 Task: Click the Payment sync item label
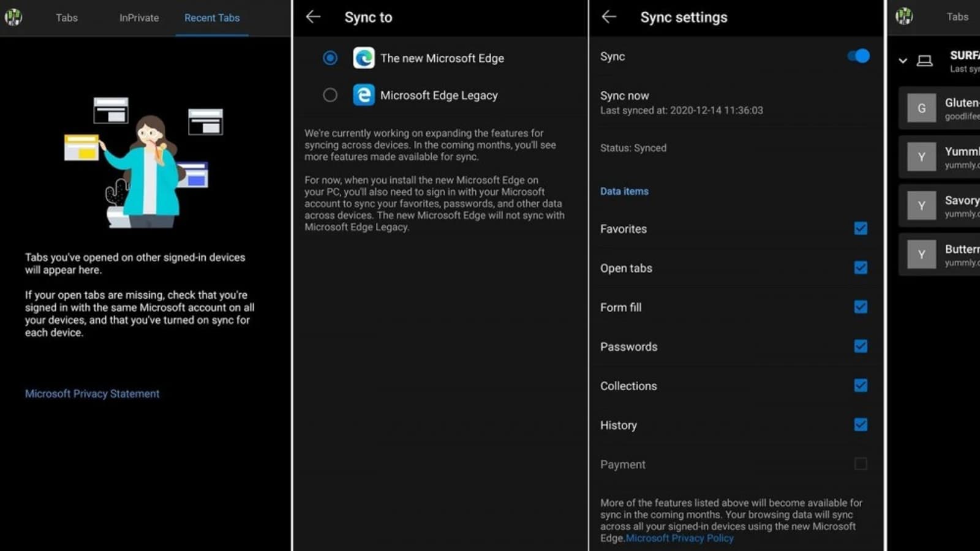point(623,465)
